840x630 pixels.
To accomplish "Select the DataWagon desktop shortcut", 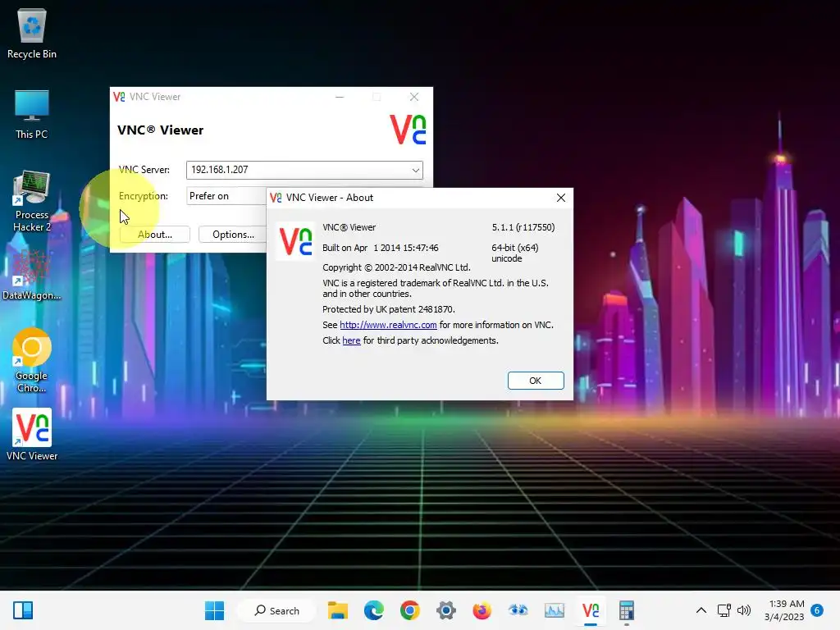I will (32, 274).
